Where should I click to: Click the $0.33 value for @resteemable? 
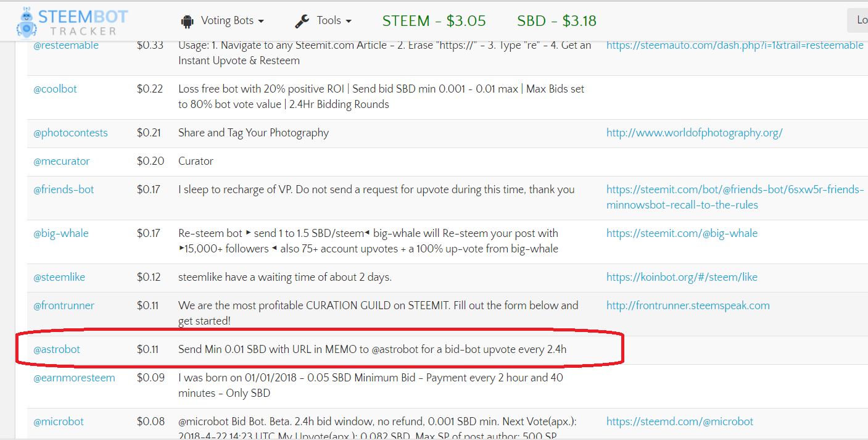(150, 45)
